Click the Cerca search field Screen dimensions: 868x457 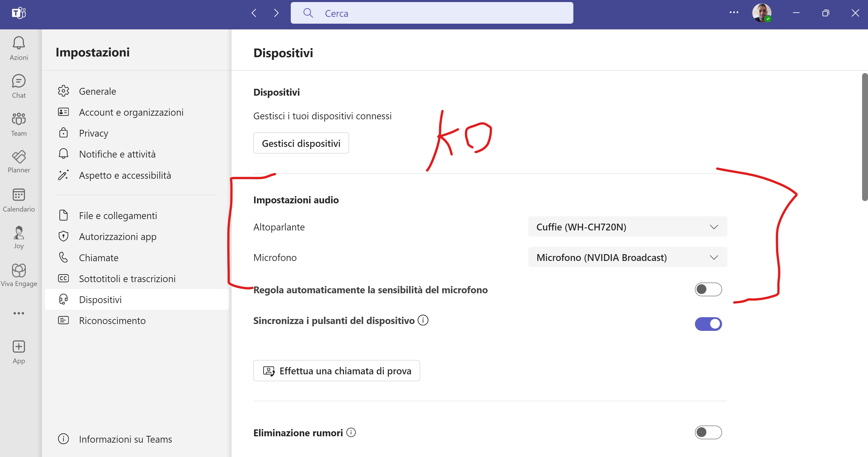(432, 13)
